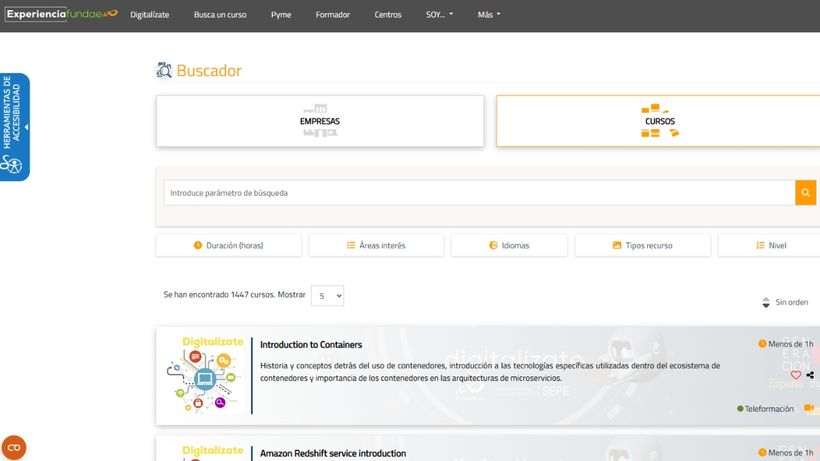Open the accessibility tools side panel
Viewport: 820px width, 461px height.
15,127
